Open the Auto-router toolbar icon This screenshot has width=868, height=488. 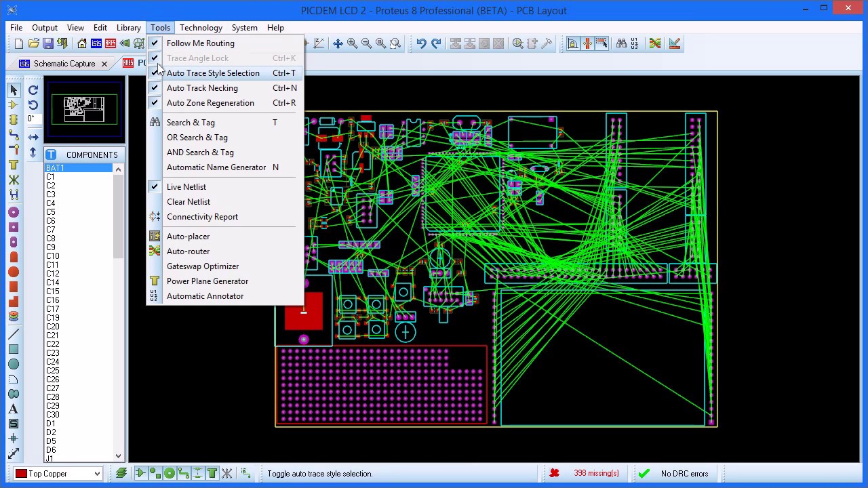tap(655, 43)
